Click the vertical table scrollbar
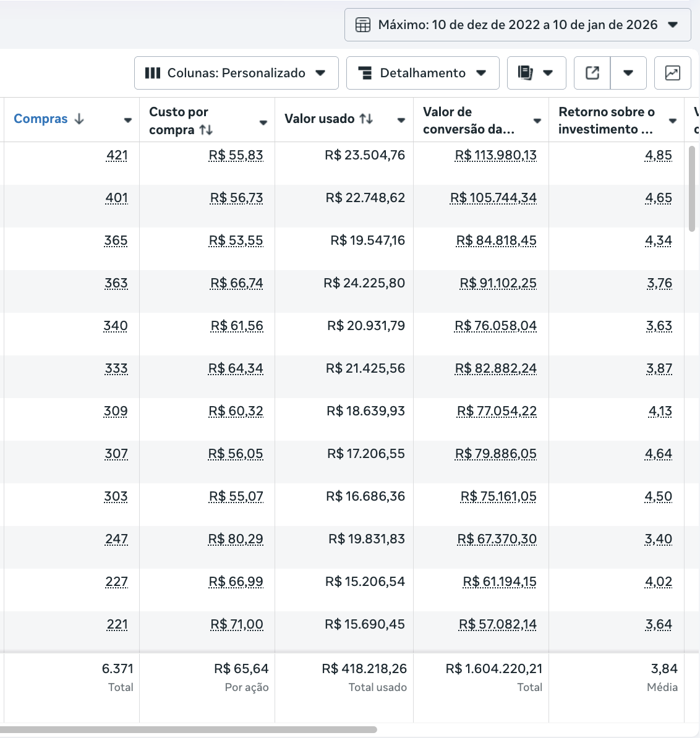The width and height of the screenshot is (700, 738). (x=692, y=189)
